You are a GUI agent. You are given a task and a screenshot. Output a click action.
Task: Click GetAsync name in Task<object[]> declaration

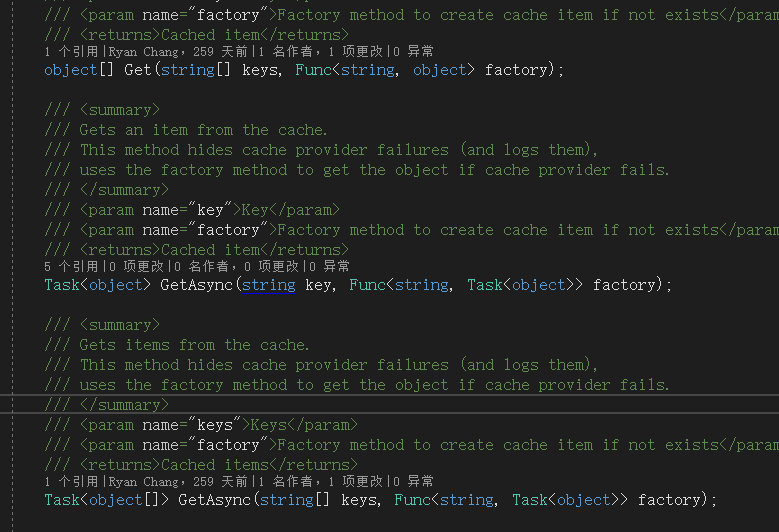coord(215,500)
